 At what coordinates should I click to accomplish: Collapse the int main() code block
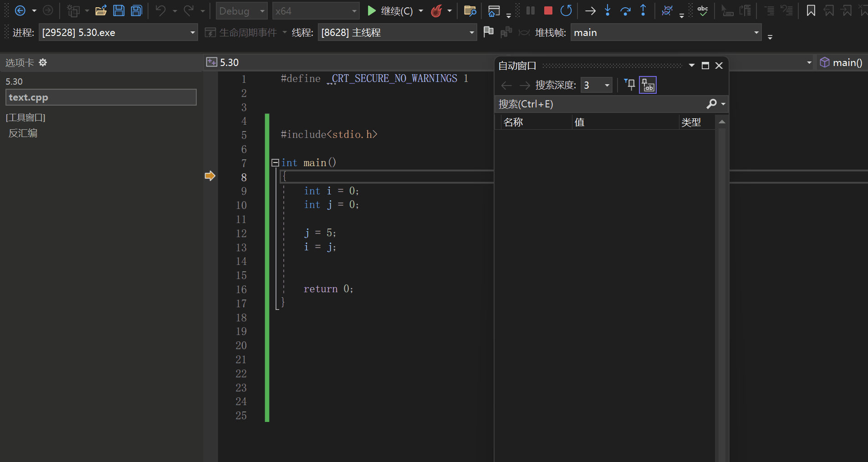click(275, 162)
